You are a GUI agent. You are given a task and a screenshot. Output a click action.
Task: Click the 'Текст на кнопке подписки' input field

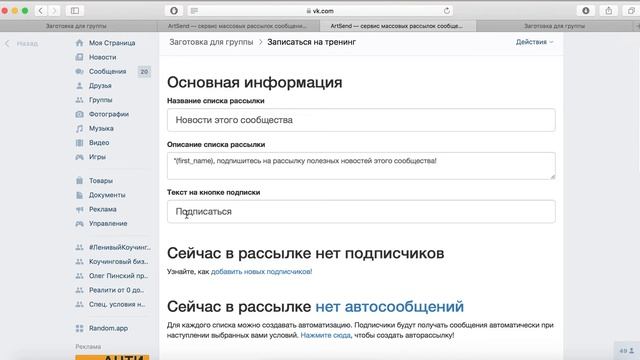[361, 211]
